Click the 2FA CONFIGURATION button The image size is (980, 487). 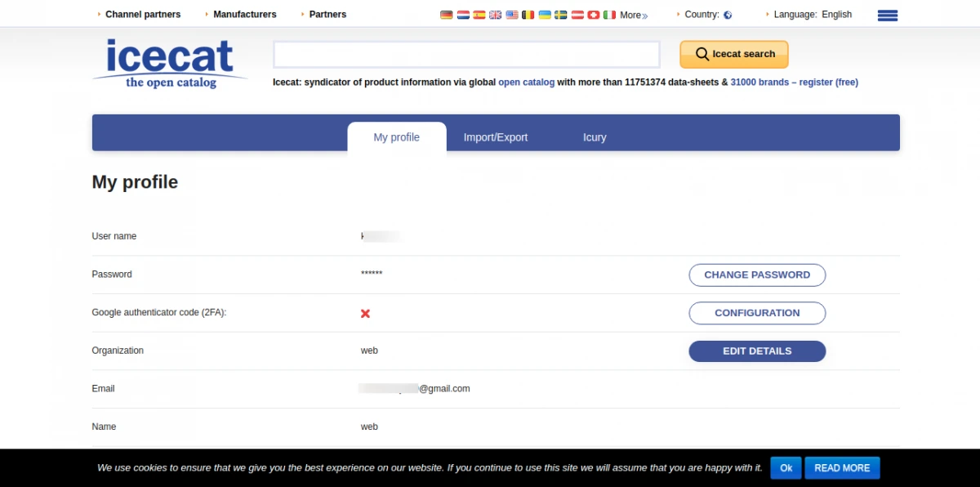(x=757, y=313)
